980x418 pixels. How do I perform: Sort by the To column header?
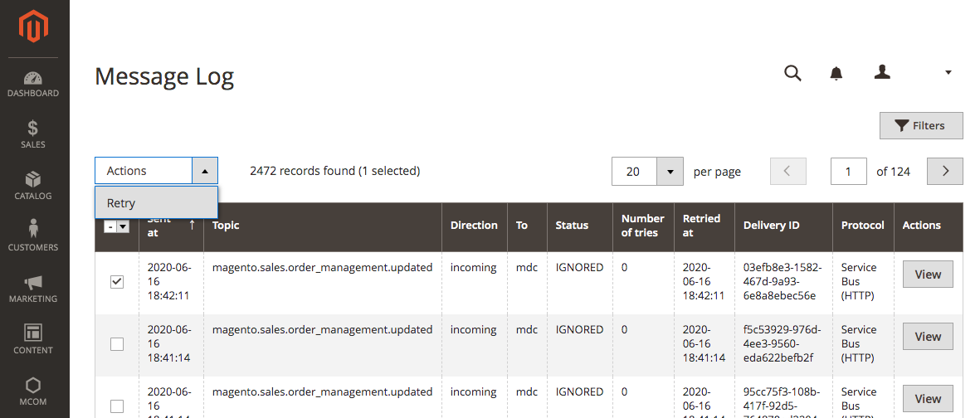tap(527, 226)
